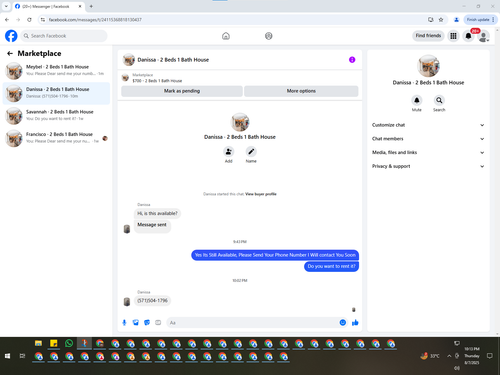Expand Chat members section
500x375 pixels.
428,139
